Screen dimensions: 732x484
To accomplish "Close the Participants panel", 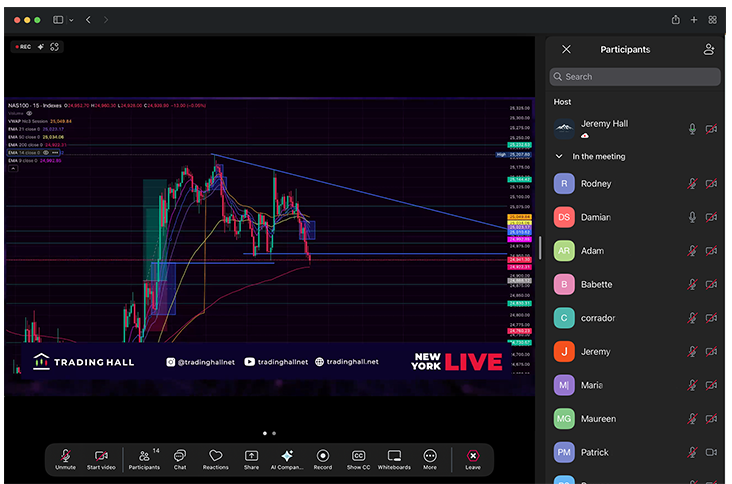I will point(566,49).
